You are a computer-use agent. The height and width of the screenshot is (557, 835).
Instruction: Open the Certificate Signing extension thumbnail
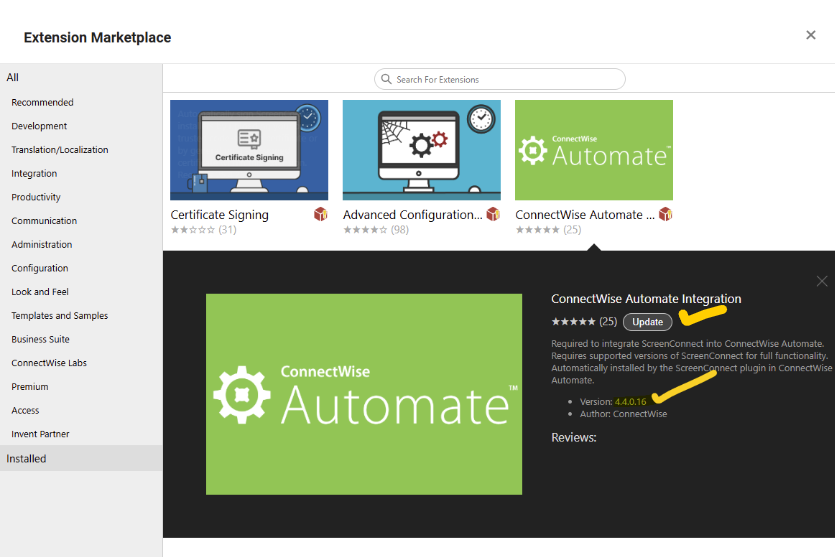pyautogui.click(x=249, y=150)
